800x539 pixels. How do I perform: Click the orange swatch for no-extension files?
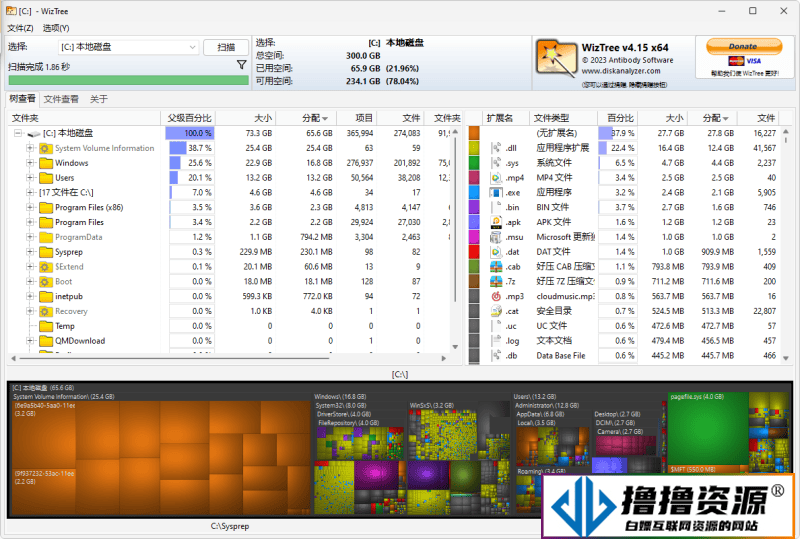[474, 133]
